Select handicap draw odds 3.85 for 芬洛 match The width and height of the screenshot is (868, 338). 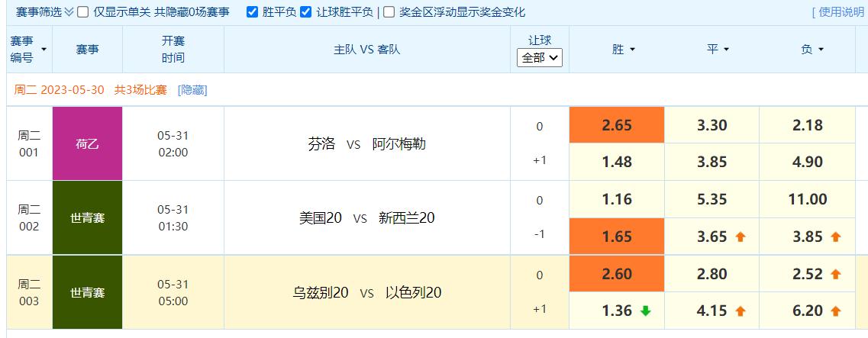712,162
